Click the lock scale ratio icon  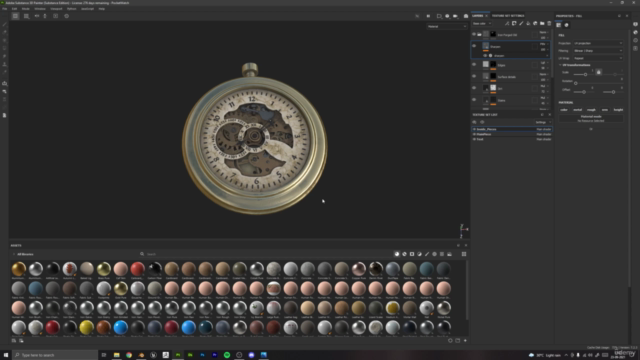click(x=598, y=72)
